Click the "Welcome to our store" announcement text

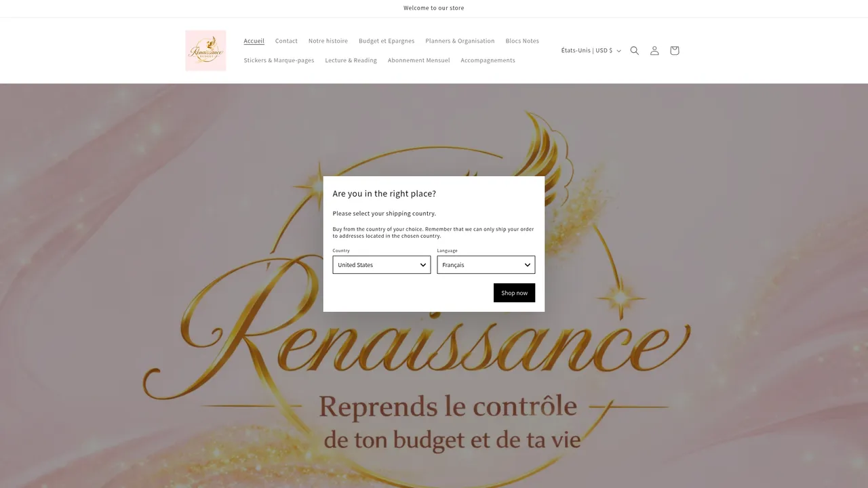click(434, 8)
